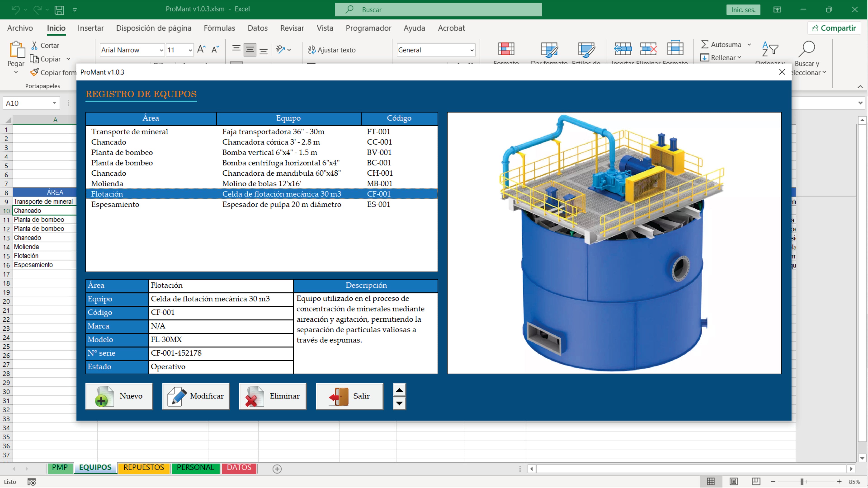
Task: Decrease font size with small A icon
Action: click(215, 49)
